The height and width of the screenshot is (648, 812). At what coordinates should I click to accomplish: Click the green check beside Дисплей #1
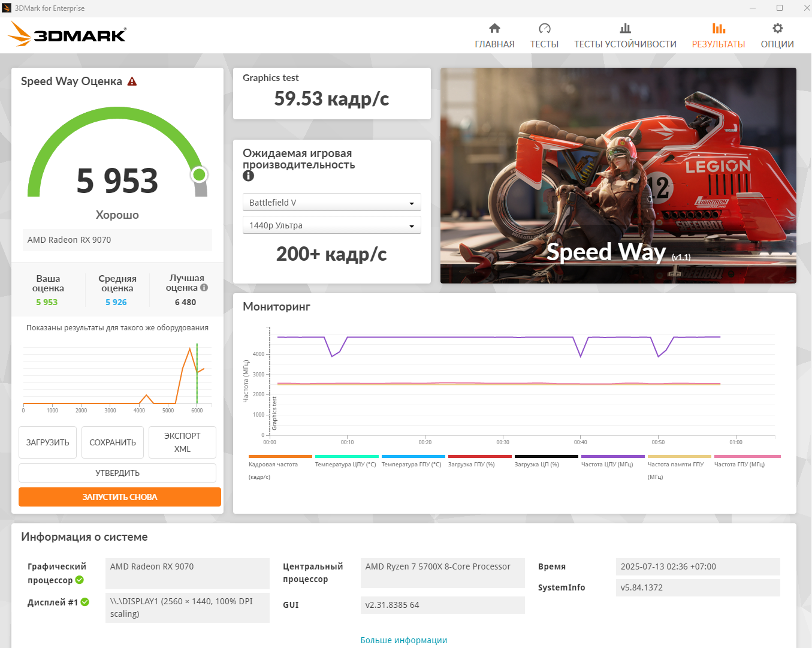point(85,602)
